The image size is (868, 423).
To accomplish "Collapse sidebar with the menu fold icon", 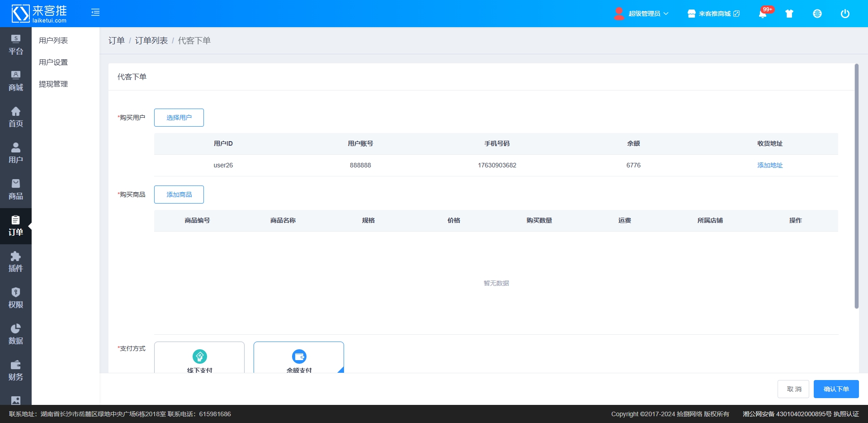I will (95, 12).
